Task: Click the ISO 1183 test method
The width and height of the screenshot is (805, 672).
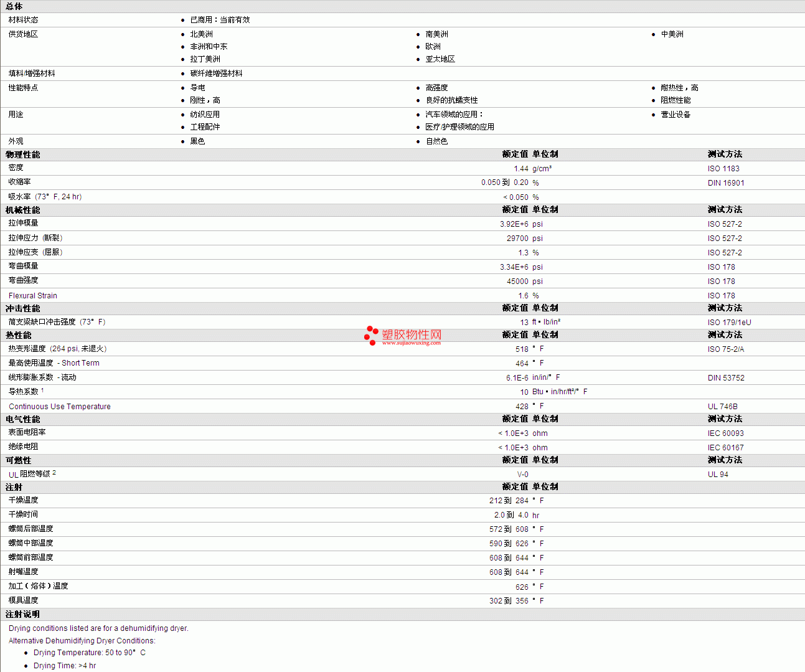Action: coord(723,169)
